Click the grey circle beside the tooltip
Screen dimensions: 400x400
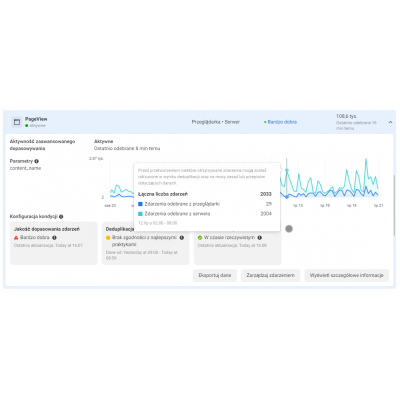click(289, 229)
